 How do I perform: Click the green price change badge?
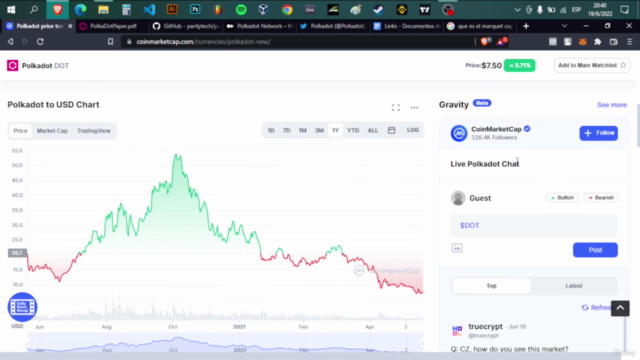(519, 65)
